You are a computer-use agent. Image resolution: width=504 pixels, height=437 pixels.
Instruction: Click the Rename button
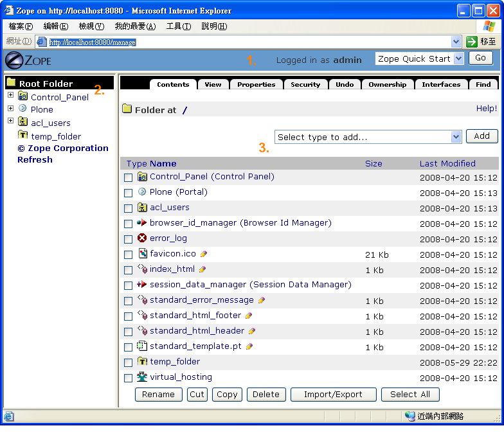point(158,395)
